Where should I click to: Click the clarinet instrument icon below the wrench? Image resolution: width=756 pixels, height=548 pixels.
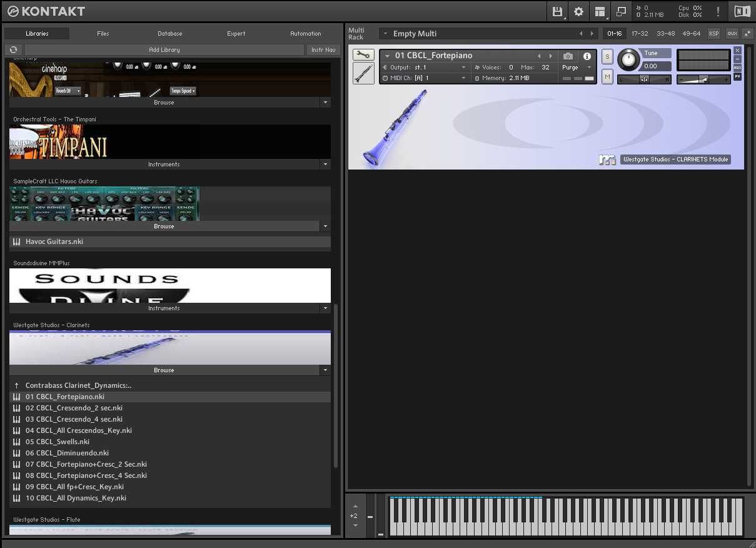click(x=363, y=73)
